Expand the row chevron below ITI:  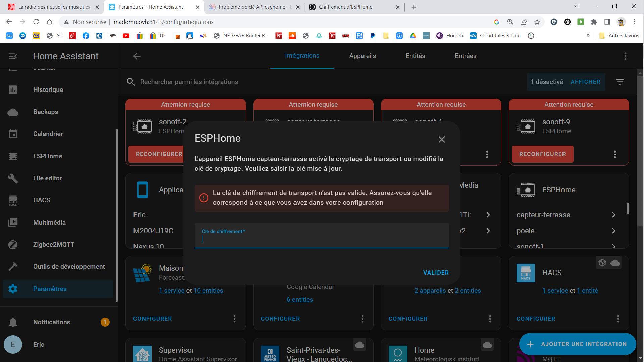[488, 231]
